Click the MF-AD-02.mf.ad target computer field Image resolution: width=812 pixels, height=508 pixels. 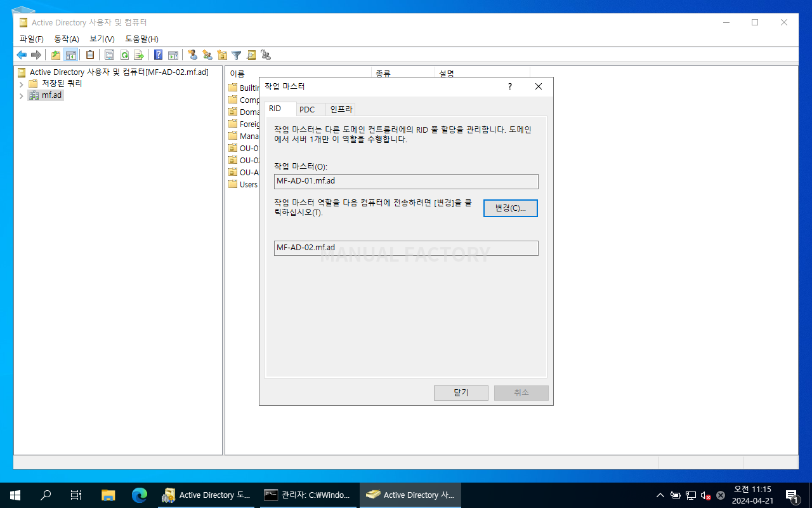coord(406,248)
